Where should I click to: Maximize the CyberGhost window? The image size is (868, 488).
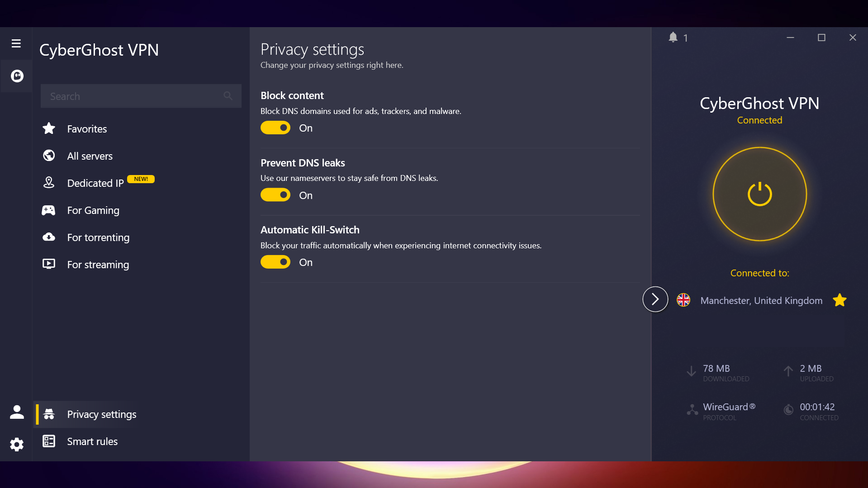coord(821,38)
